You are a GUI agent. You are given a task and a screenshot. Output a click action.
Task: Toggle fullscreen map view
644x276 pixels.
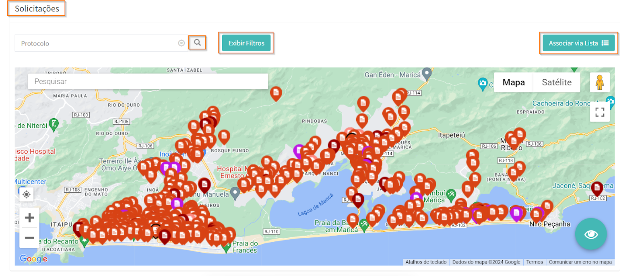pos(599,112)
